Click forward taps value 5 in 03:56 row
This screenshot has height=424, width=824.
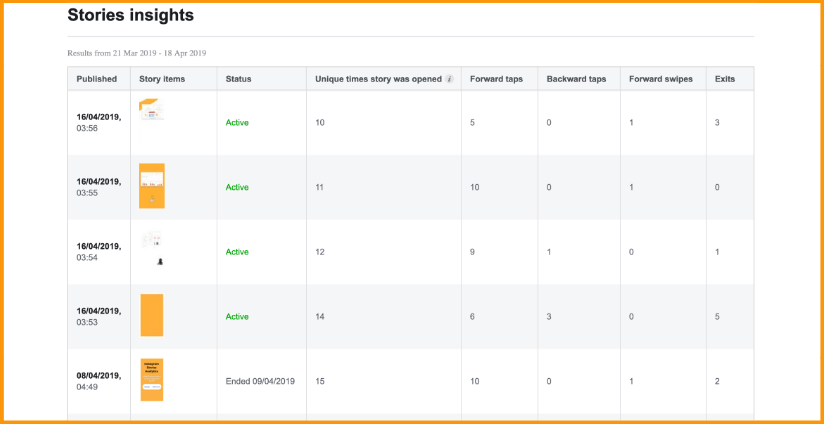coord(472,122)
